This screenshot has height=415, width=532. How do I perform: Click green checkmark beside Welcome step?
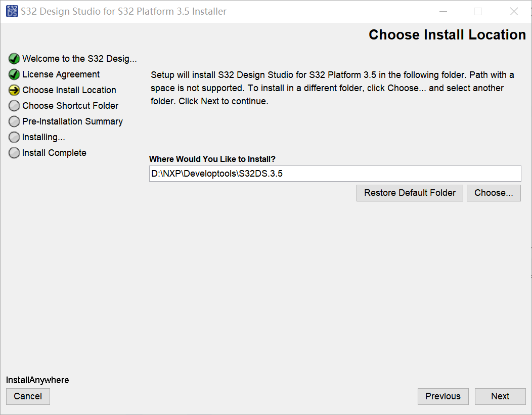tap(14, 59)
